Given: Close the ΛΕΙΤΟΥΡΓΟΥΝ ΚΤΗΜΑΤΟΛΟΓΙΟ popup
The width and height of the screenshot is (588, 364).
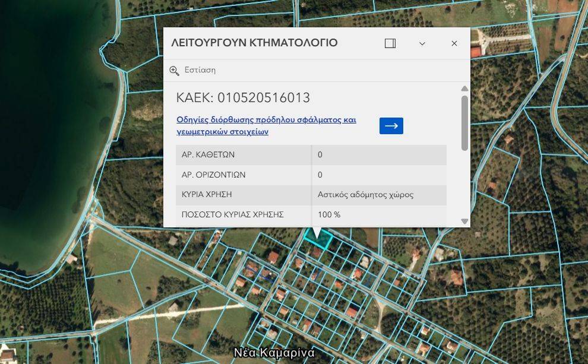Looking at the screenshot, I should pyautogui.click(x=454, y=43).
